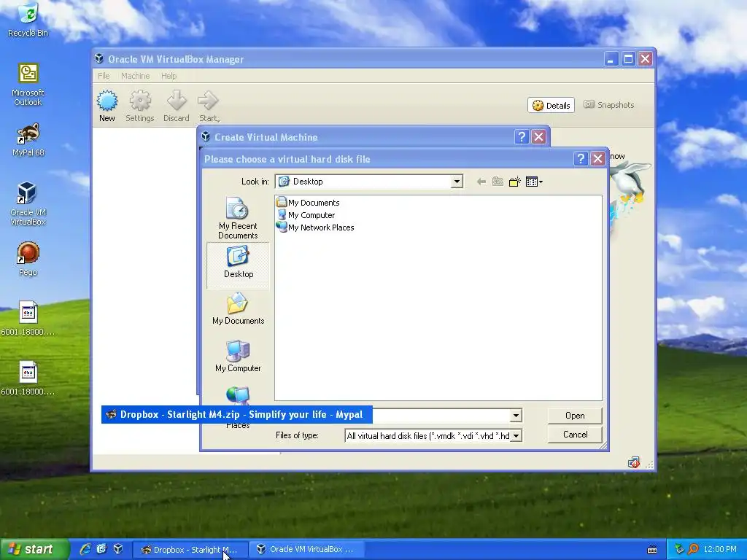Open File menu in VirtualBox Manager
The image size is (747, 560).
click(x=104, y=76)
